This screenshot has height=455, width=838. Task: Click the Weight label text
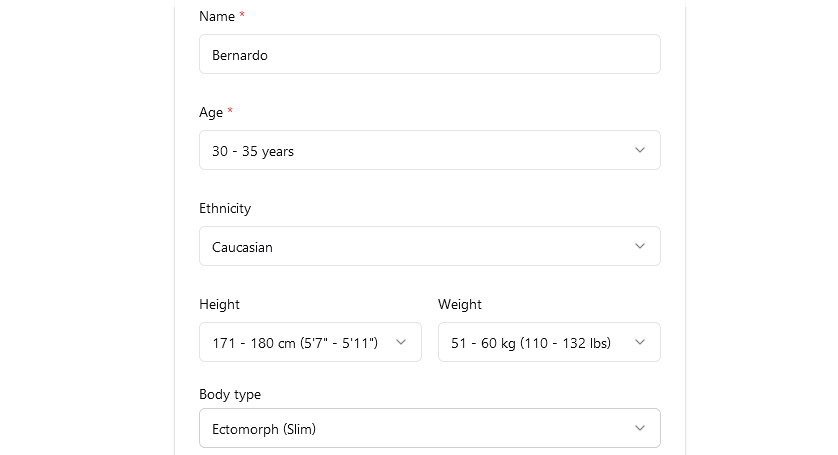click(460, 304)
